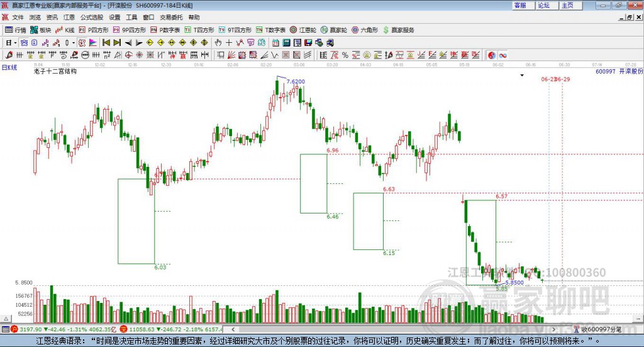
Task: Open the 交易委托 menu
Action: click(171, 17)
